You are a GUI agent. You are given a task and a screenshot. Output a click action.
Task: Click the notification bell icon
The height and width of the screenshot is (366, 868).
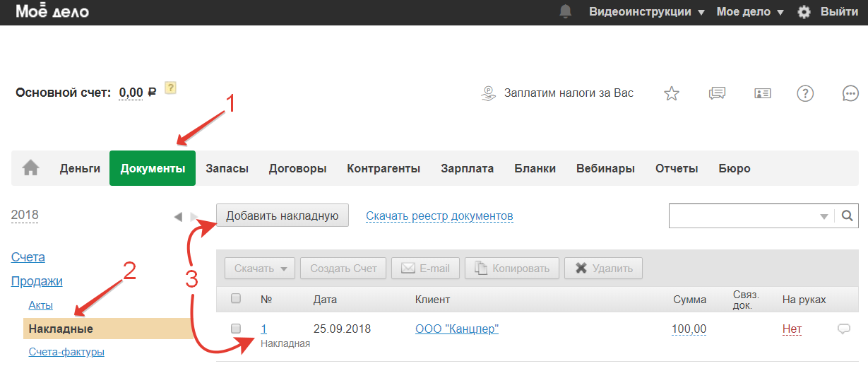coord(565,12)
